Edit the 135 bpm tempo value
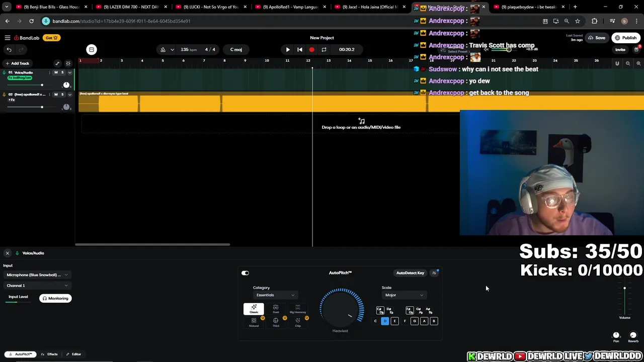This screenshot has width=644, height=362. [189, 49]
